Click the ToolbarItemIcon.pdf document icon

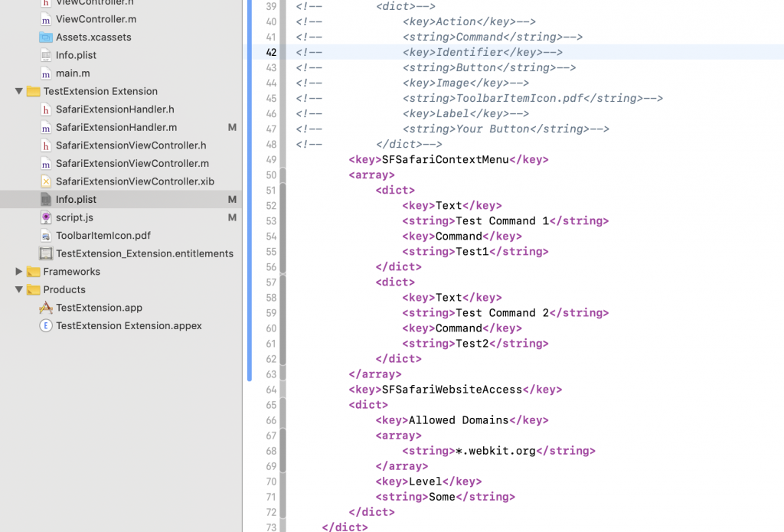click(47, 235)
